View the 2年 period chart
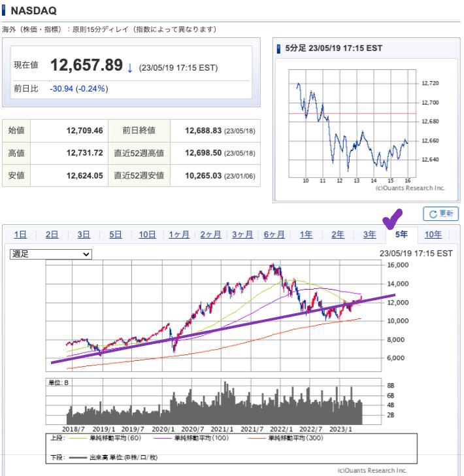This screenshot has width=464, height=476. [337, 235]
